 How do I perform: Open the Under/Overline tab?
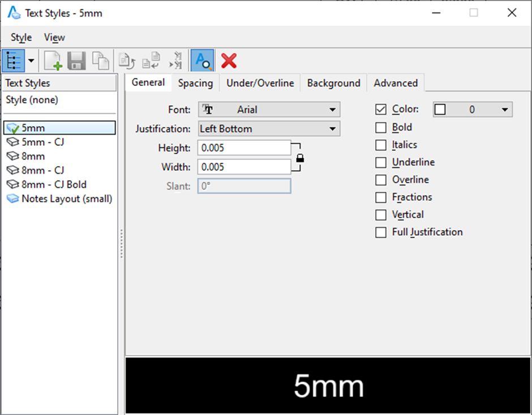click(260, 83)
